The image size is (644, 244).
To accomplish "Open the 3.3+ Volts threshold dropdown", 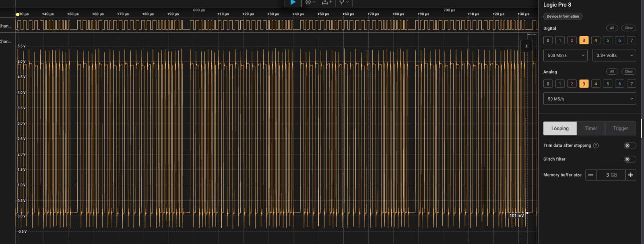I will [x=614, y=55].
